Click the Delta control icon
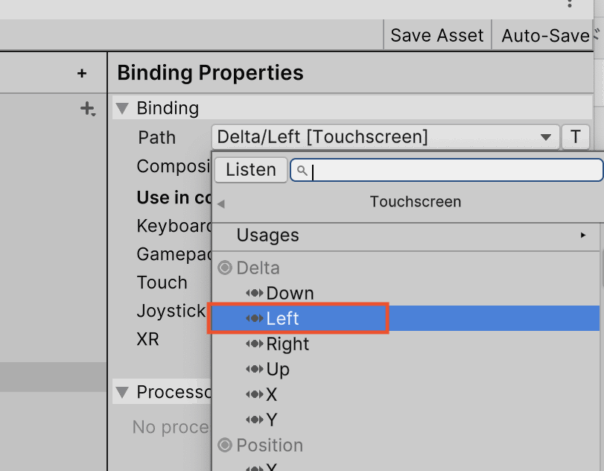Screen dimensions: 604x471 [225, 267]
